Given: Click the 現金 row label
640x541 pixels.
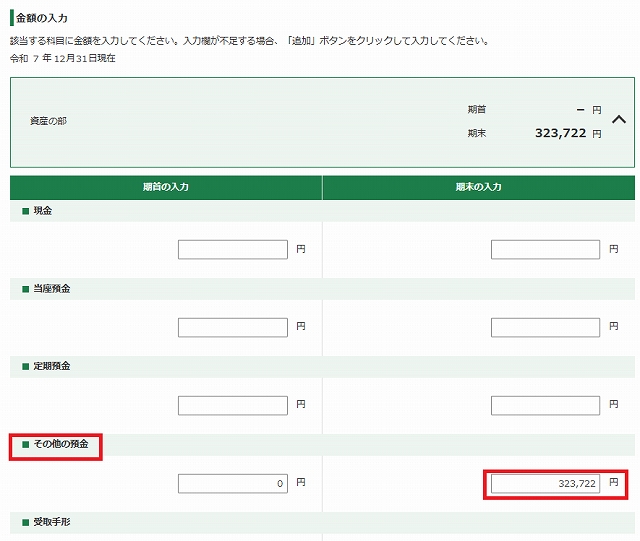Looking at the screenshot, I should tap(42, 211).
